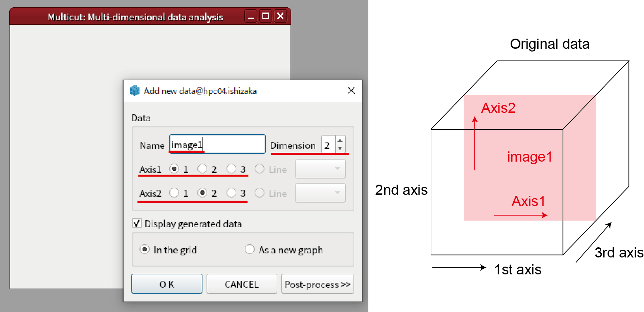Minimize the Multicut window

point(251,16)
